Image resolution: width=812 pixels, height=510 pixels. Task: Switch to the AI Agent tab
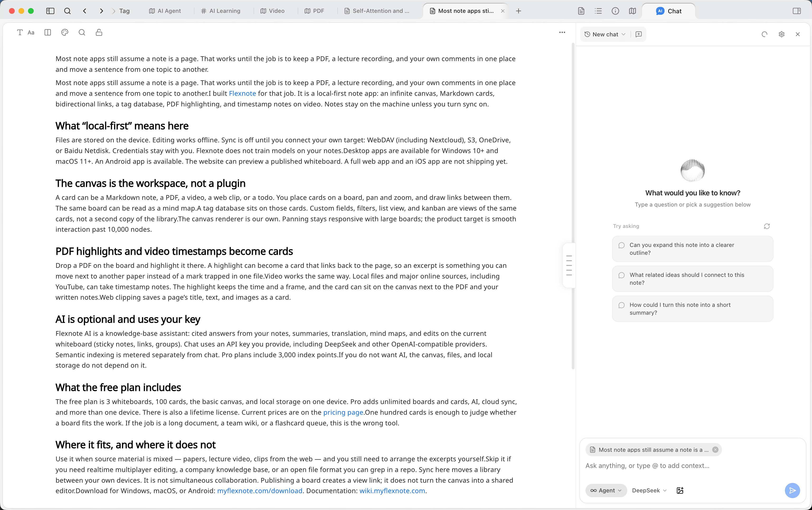point(165,11)
